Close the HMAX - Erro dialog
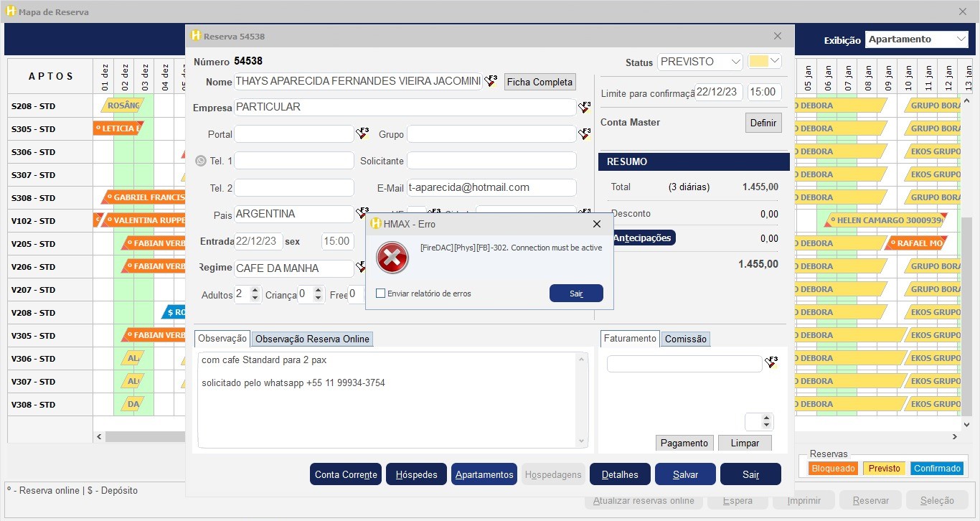This screenshot has height=521, width=980. (x=596, y=224)
